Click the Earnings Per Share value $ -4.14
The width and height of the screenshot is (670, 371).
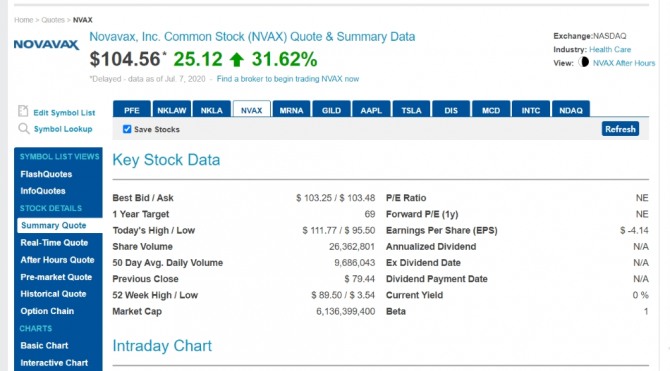tap(634, 230)
